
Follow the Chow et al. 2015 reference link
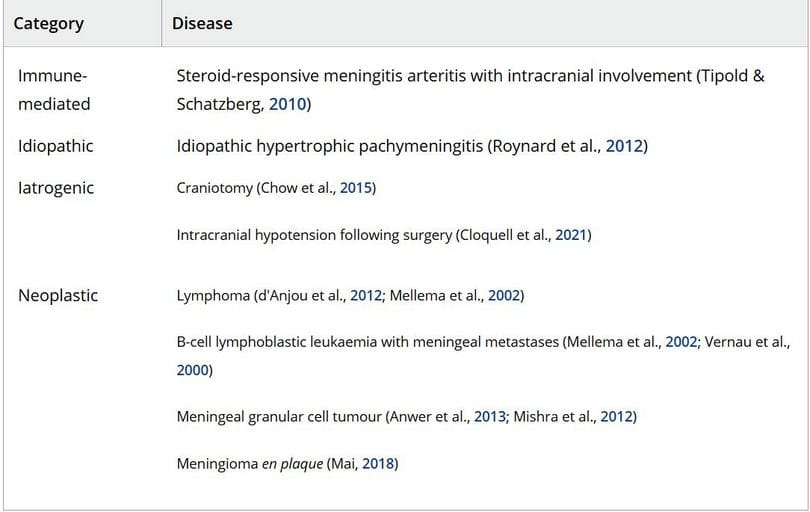356,188
